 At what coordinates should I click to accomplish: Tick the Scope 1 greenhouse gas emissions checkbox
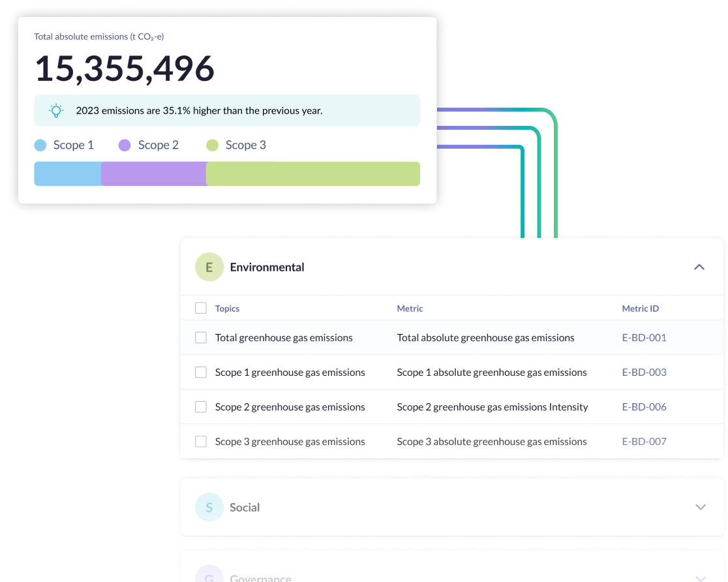[x=200, y=372]
